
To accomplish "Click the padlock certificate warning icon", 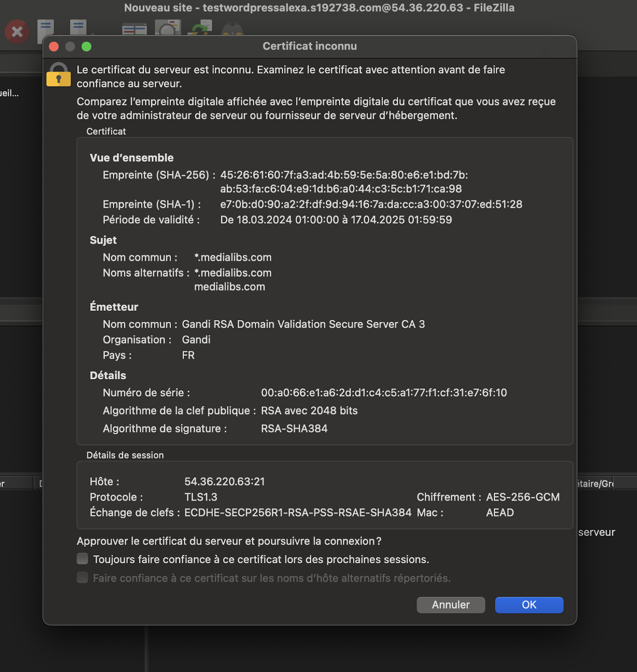I will pyautogui.click(x=58, y=74).
